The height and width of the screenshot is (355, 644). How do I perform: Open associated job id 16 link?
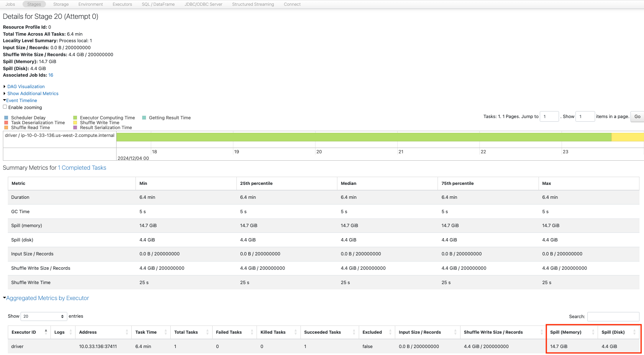[x=51, y=75]
